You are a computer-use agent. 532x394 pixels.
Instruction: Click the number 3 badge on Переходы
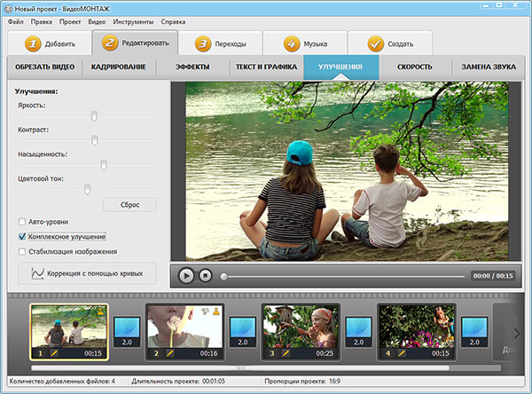(x=203, y=44)
